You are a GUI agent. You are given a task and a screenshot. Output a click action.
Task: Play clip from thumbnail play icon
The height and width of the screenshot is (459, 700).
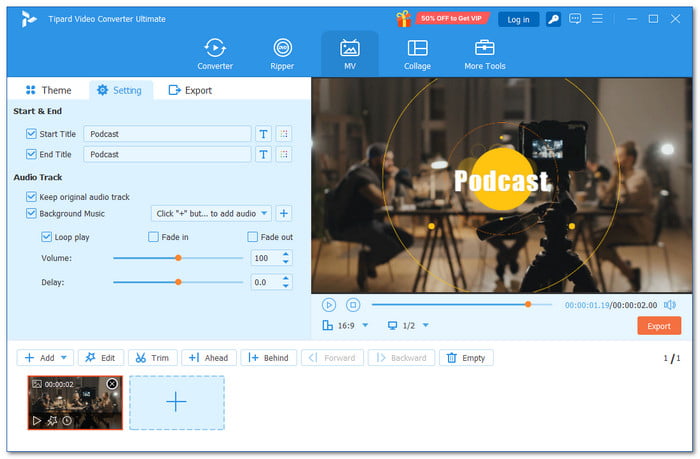[37, 421]
